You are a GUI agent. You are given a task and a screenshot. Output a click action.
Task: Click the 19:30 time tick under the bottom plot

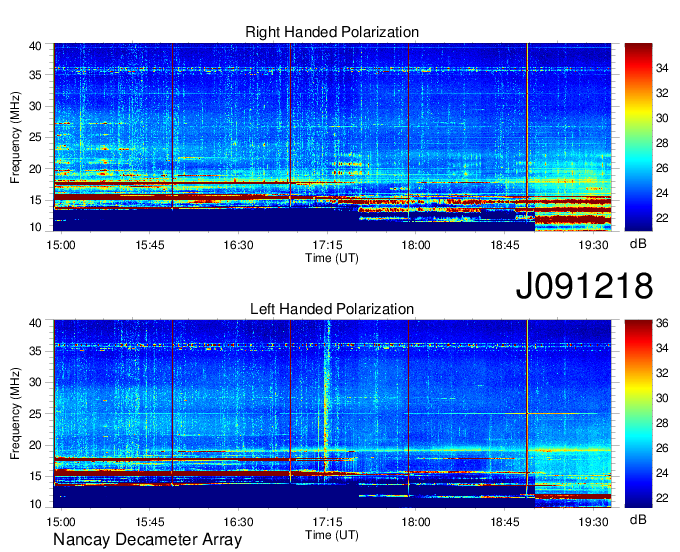tap(593, 522)
